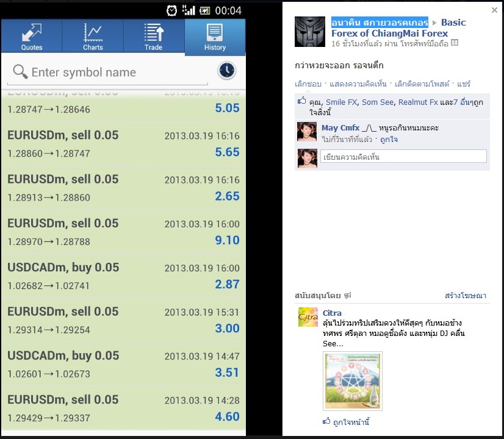Click the mobile phone post icon

coord(455,43)
